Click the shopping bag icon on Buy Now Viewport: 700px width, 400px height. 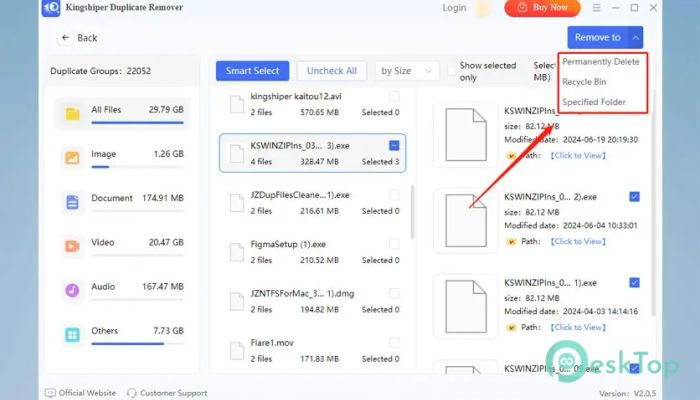[x=522, y=8]
